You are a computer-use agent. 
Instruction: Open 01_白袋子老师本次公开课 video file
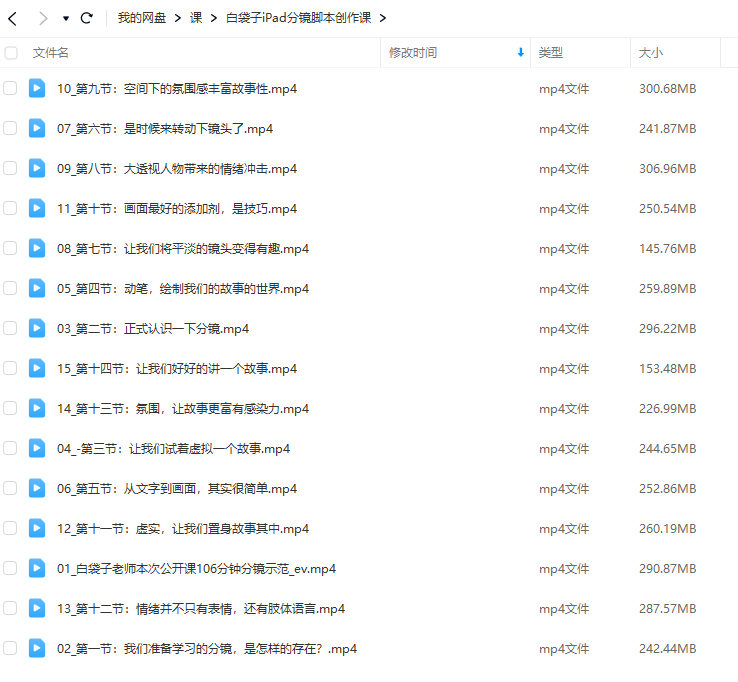coord(196,568)
